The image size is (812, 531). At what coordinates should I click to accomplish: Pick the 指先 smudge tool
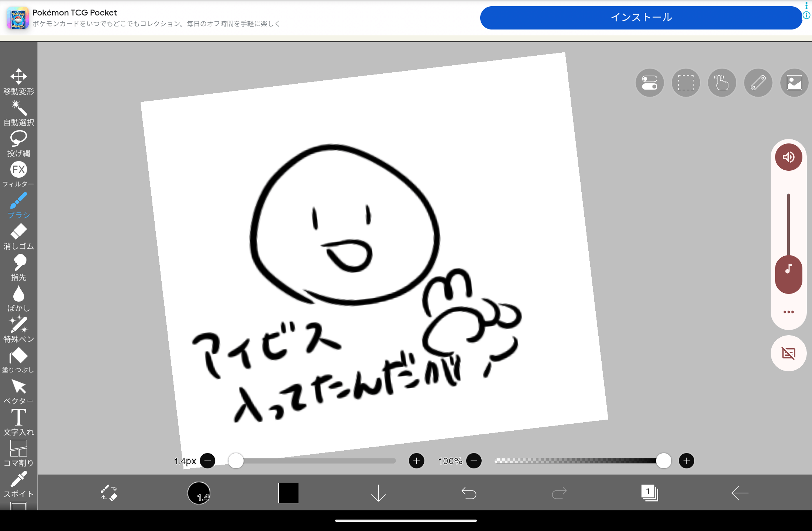pos(18,267)
